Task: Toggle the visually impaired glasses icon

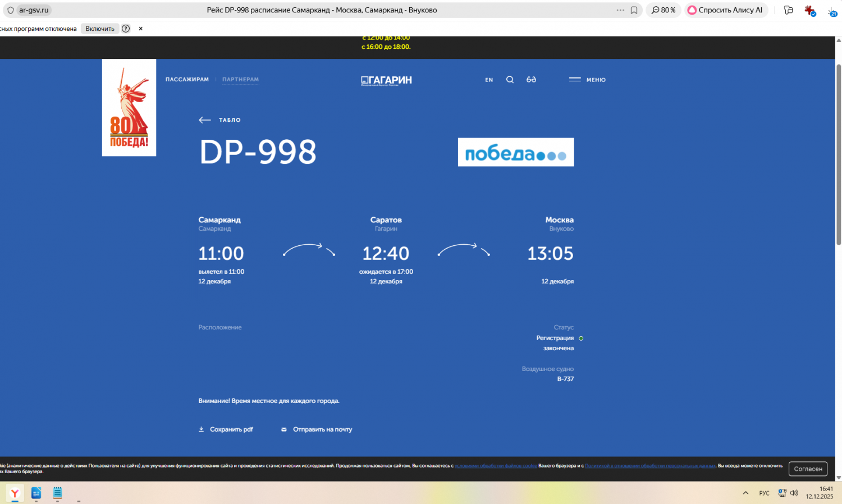Action: pos(531,80)
